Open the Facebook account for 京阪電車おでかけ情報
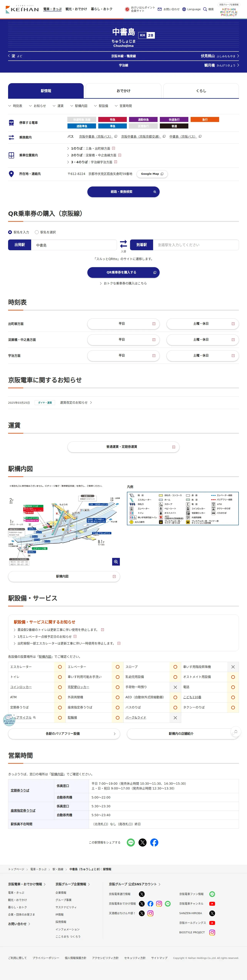This screenshot has height=980, width=247. pyautogui.click(x=151, y=904)
